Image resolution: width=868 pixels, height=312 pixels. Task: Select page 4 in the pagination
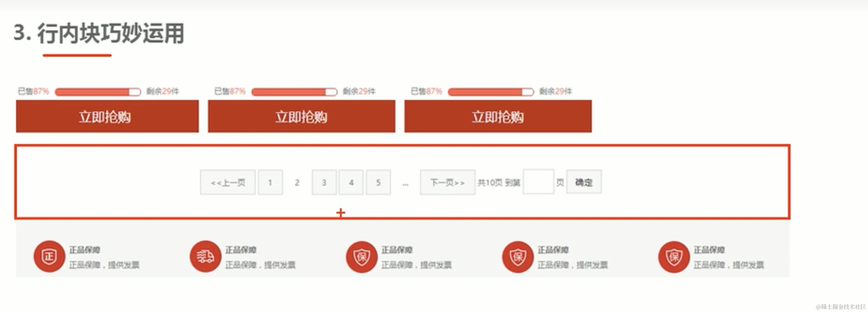tap(351, 182)
